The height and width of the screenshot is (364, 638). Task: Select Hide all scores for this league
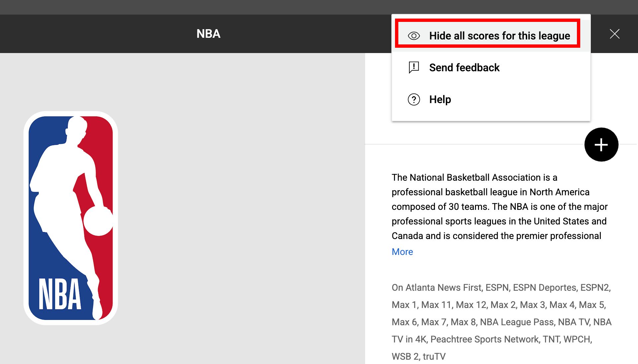tap(491, 36)
